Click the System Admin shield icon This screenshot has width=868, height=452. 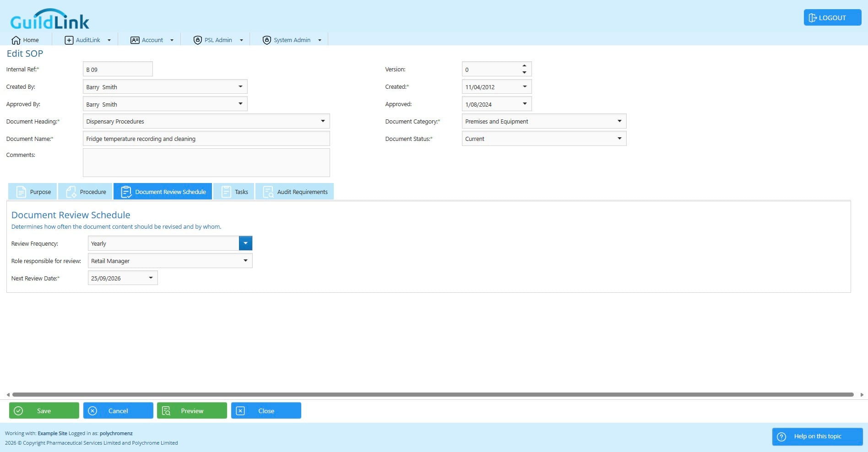pyautogui.click(x=267, y=40)
